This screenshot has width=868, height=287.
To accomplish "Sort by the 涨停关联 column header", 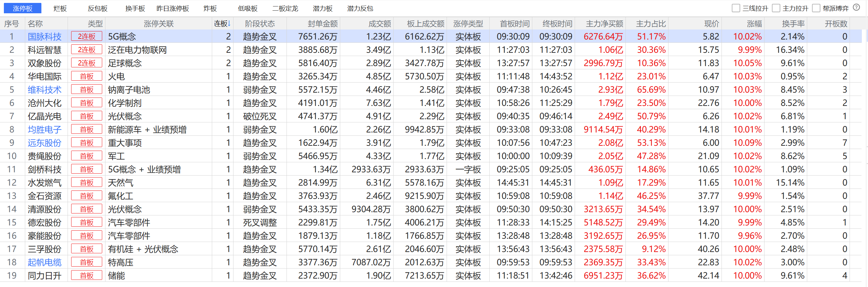I will click(159, 24).
